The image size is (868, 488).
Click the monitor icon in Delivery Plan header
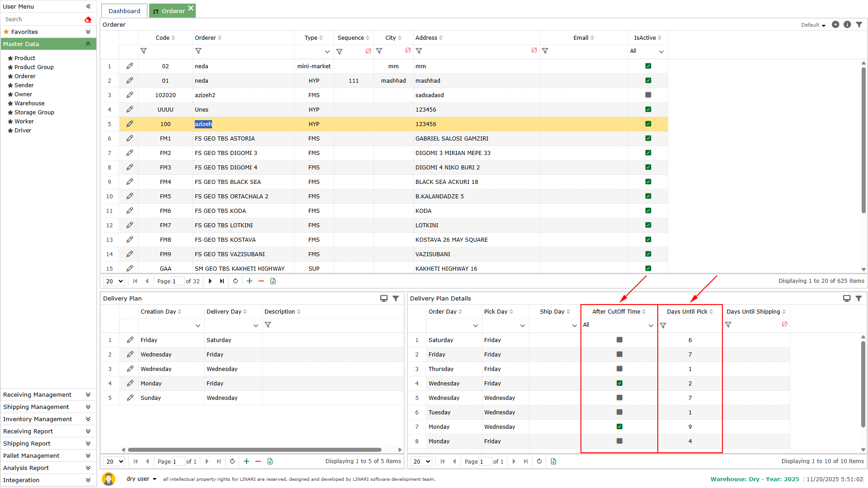384,298
